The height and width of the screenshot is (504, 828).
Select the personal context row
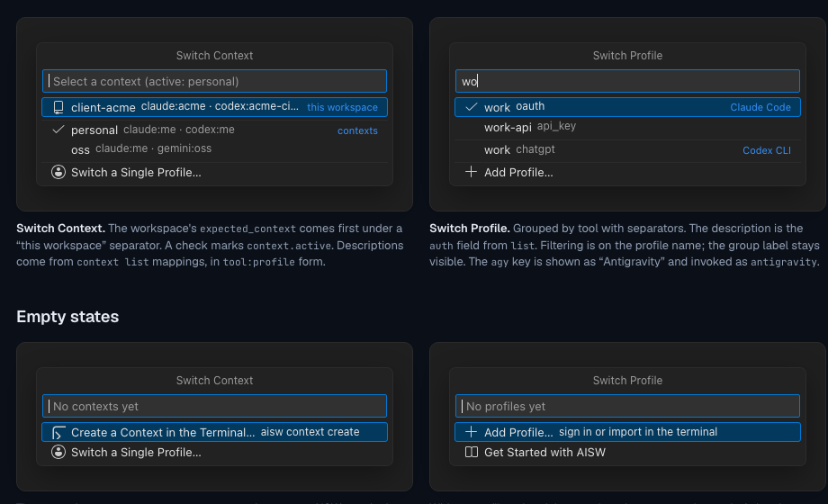pos(214,130)
